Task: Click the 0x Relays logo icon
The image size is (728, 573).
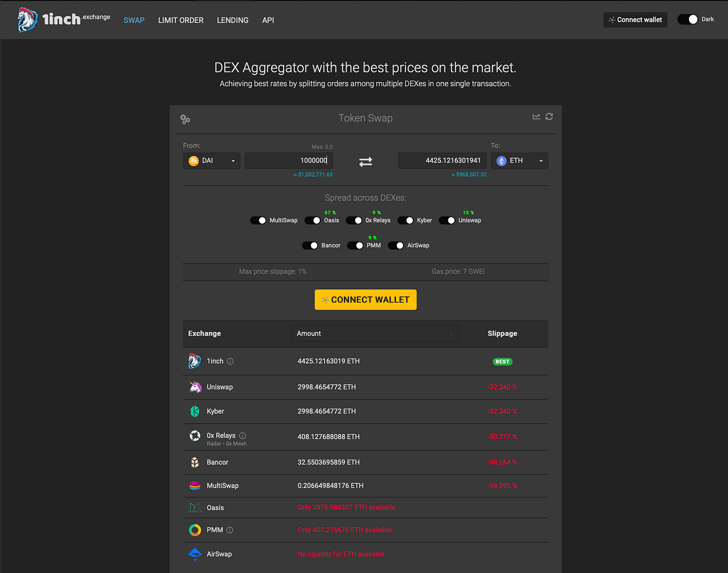Action: (x=195, y=436)
